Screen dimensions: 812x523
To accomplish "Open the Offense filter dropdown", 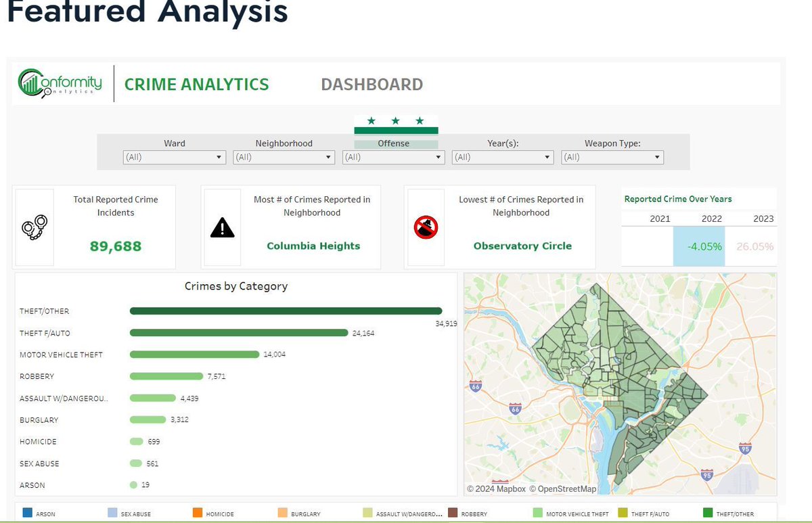I will click(x=393, y=157).
